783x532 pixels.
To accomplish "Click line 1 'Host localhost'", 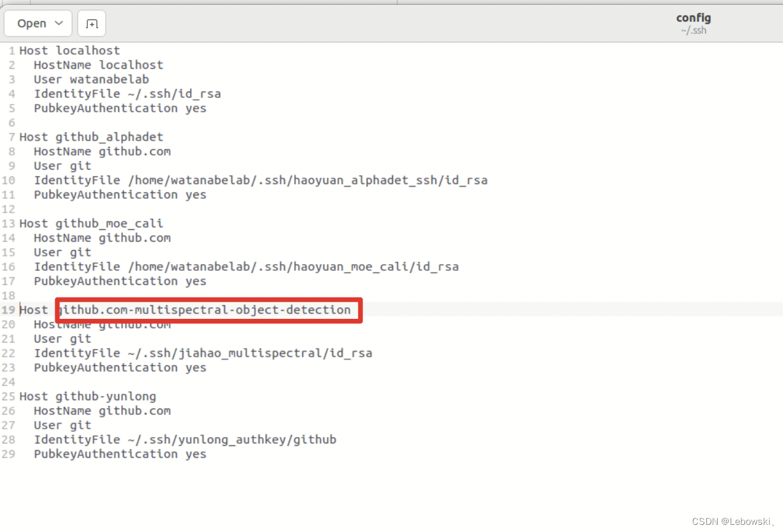I will (70, 50).
